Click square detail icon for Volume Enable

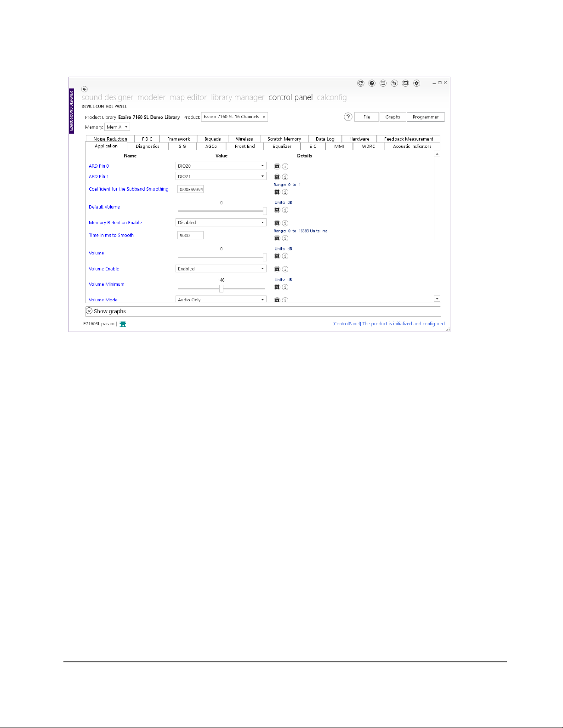click(x=277, y=269)
